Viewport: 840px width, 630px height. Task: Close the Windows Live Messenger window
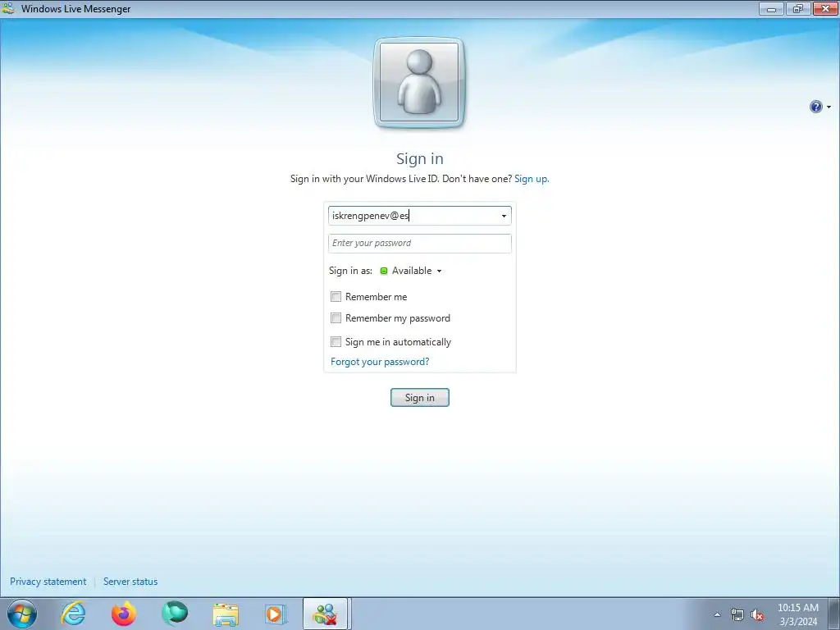825,8
